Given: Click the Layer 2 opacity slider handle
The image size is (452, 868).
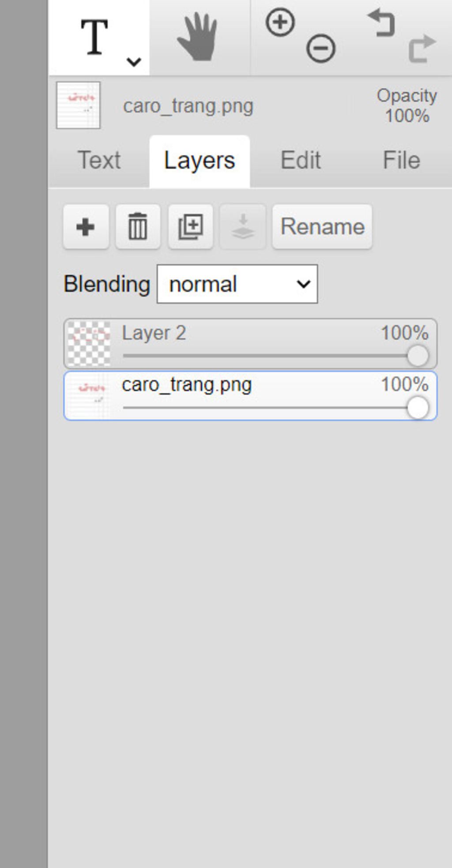Looking at the screenshot, I should point(418,356).
